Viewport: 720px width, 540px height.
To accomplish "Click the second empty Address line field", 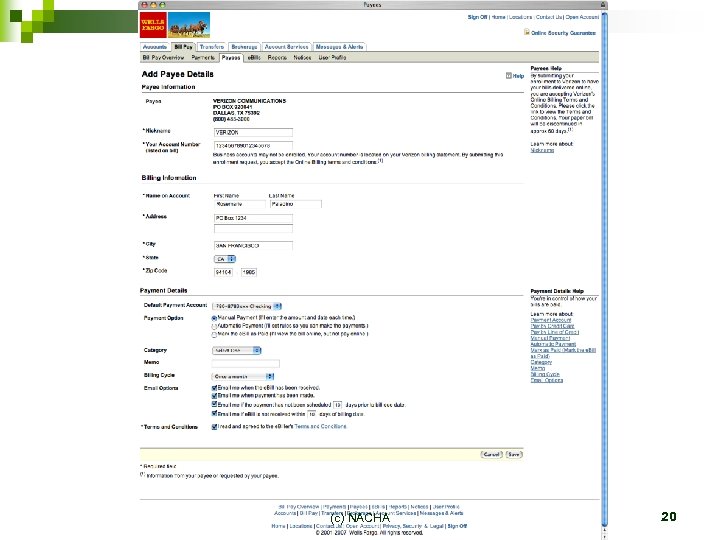I will (x=253, y=228).
